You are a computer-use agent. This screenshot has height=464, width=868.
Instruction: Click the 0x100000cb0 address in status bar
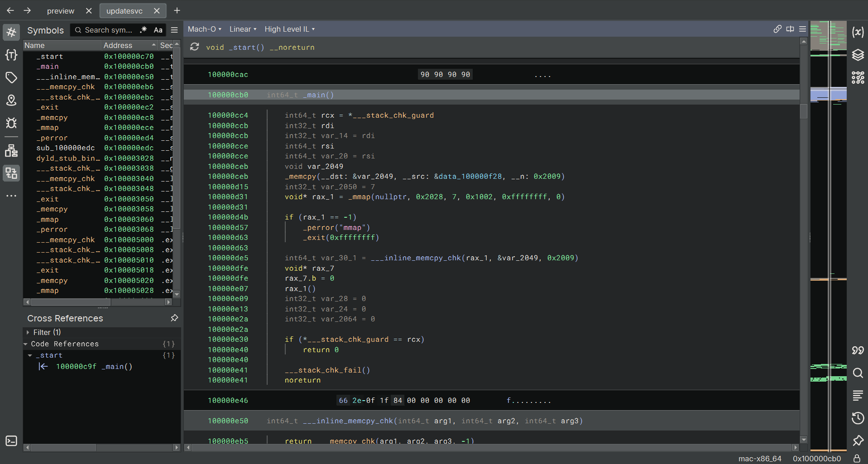pos(817,459)
